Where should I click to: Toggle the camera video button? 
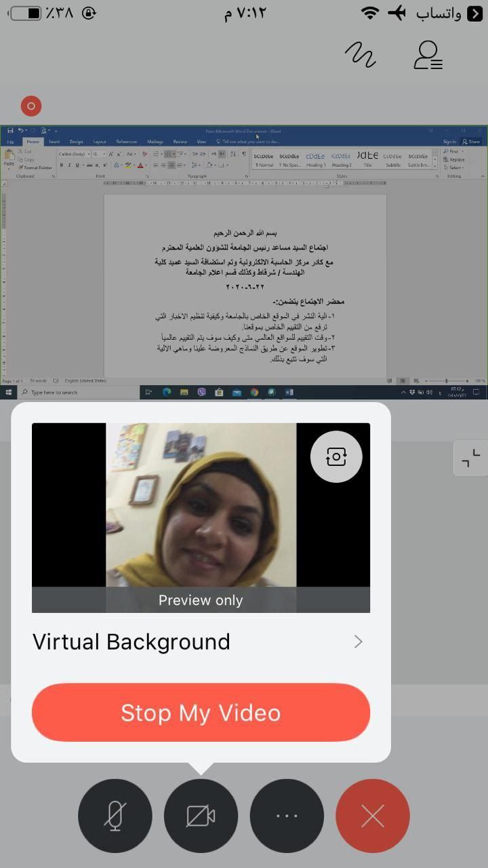tap(201, 816)
